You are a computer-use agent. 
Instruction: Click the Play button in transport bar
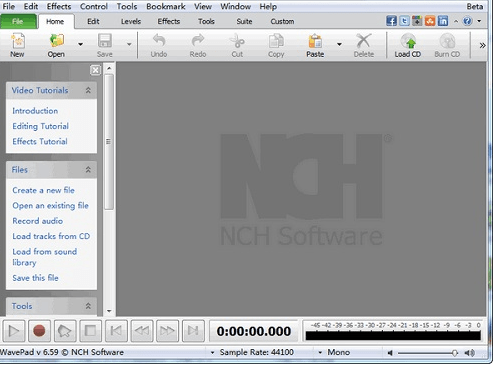14,331
